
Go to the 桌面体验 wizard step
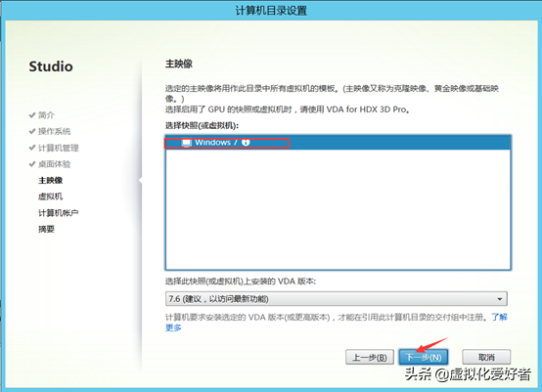pos(54,164)
